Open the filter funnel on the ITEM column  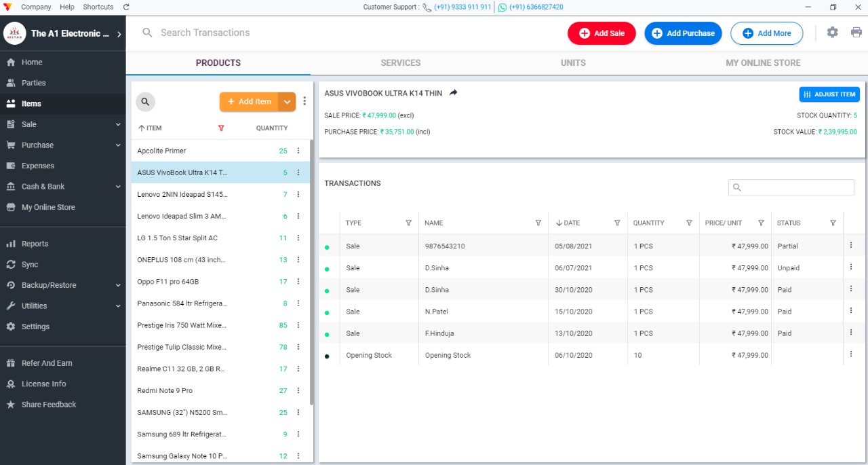tap(221, 128)
